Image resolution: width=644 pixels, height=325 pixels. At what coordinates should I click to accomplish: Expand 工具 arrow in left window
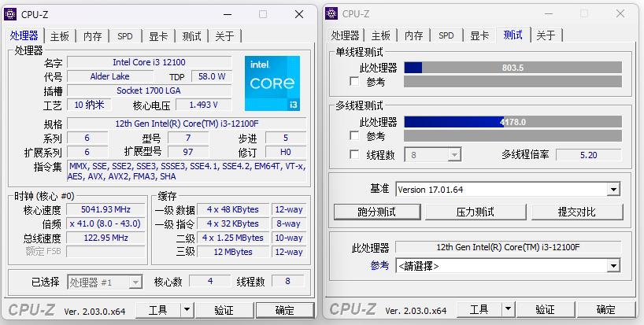pyautogui.click(x=187, y=310)
